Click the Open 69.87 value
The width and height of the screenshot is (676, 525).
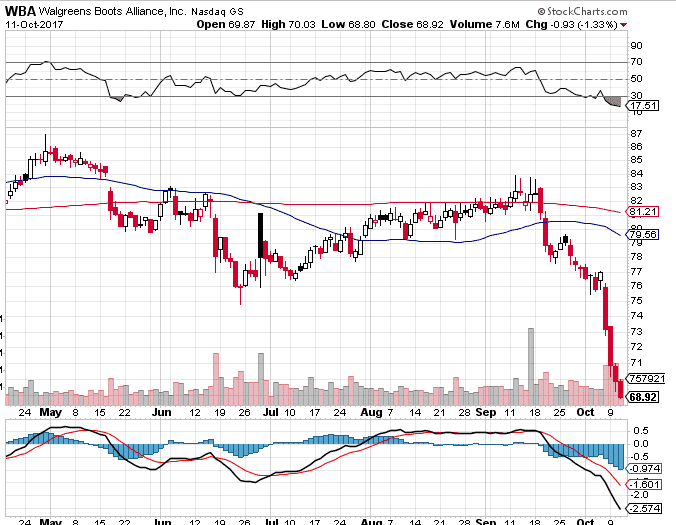point(227,24)
